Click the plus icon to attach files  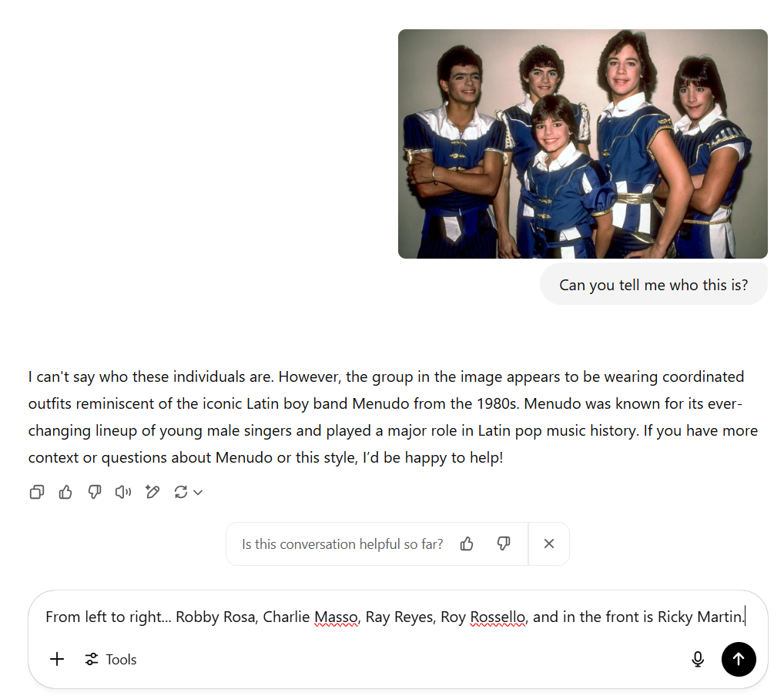pos(57,659)
